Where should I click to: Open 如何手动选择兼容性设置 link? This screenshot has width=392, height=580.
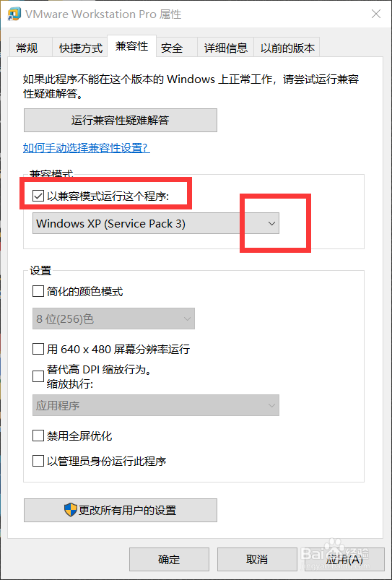(x=87, y=148)
